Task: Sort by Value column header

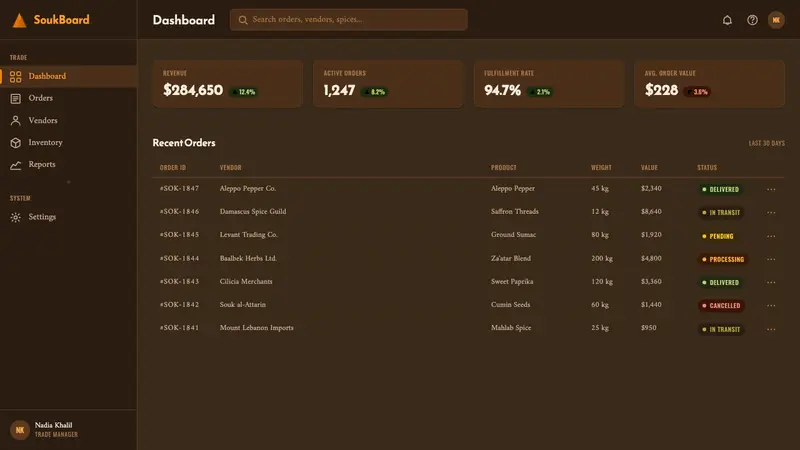Action: click(x=649, y=167)
